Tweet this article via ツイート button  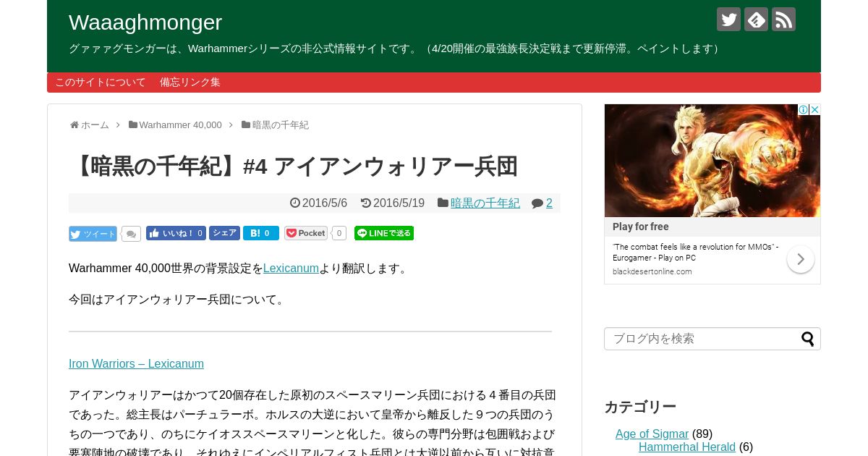93,234
